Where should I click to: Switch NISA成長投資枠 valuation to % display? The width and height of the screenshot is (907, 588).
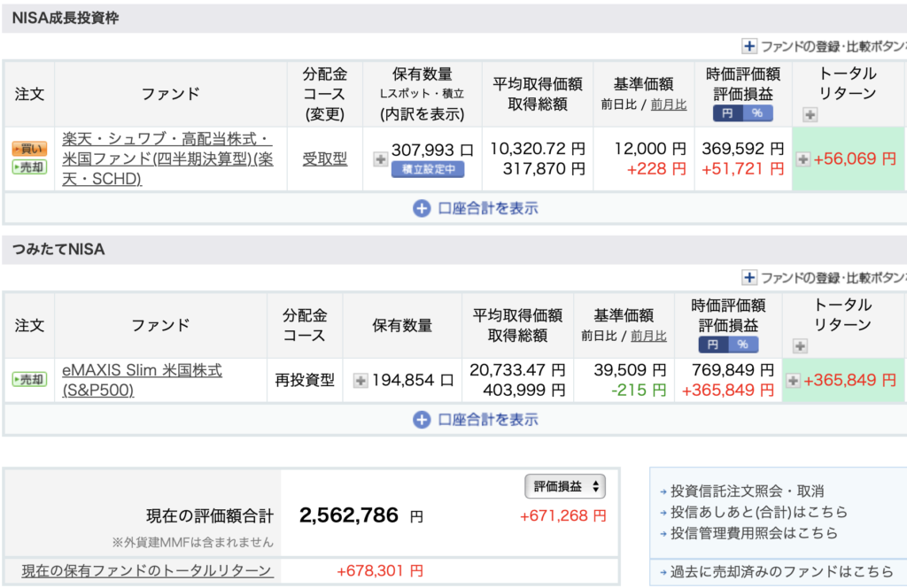coord(757,113)
